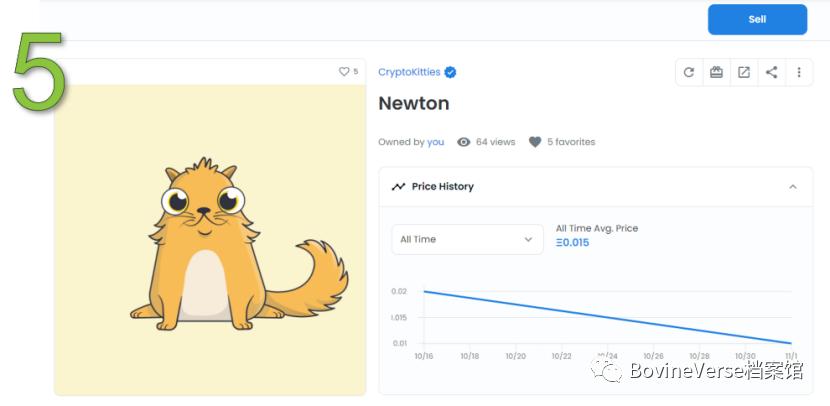Open the external link icon

[744, 72]
